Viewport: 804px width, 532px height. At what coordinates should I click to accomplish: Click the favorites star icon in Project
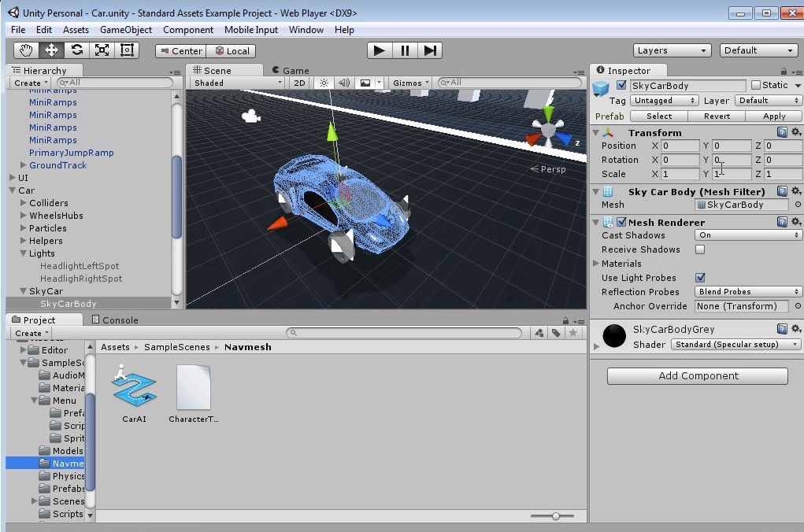click(573, 333)
